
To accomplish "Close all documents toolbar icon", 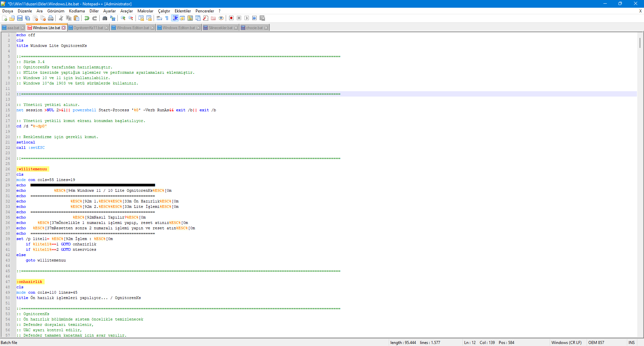I will pos(43,18).
